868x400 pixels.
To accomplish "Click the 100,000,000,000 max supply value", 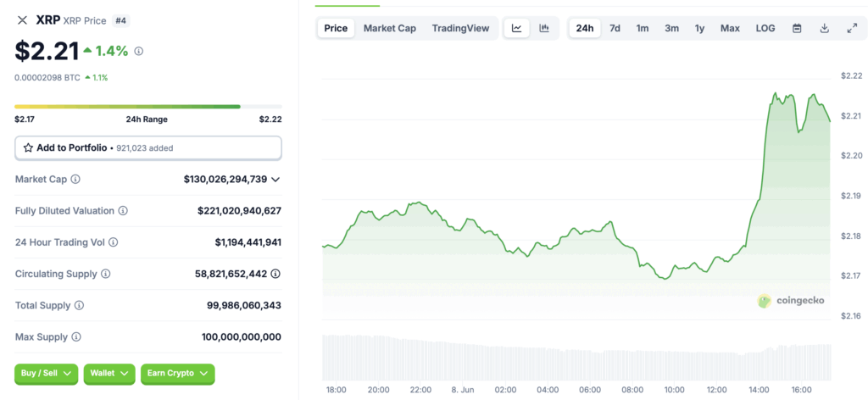I will [x=242, y=337].
